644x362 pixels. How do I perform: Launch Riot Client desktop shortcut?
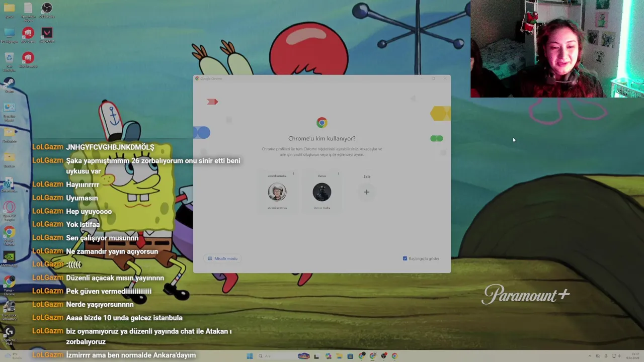coord(28,35)
